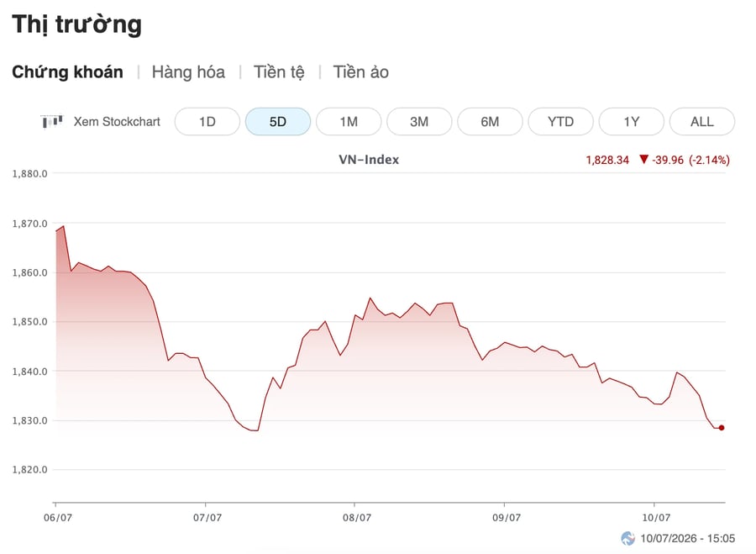Screen dimensions: 756x554
Task: Switch to Chứng khoán tab
Action: (x=67, y=72)
